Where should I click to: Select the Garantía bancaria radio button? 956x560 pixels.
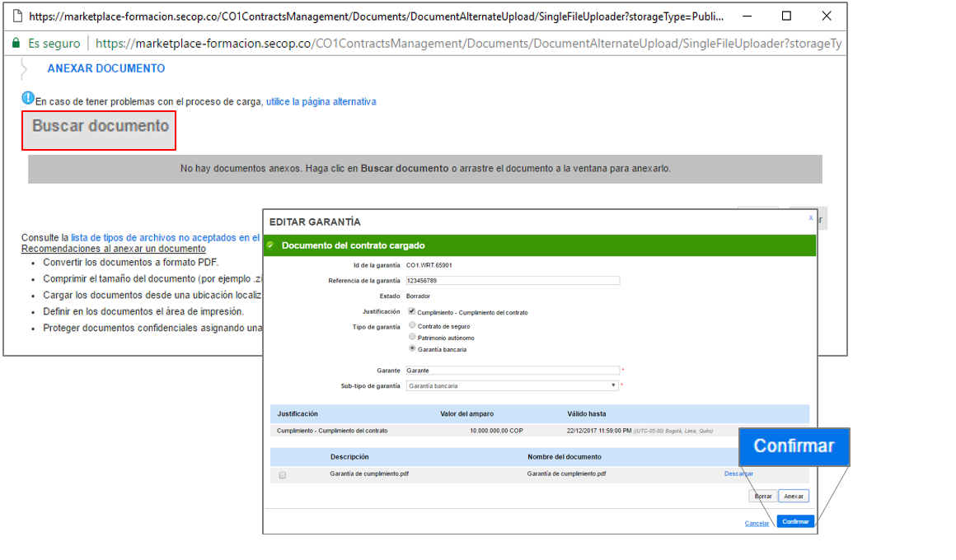click(x=412, y=348)
